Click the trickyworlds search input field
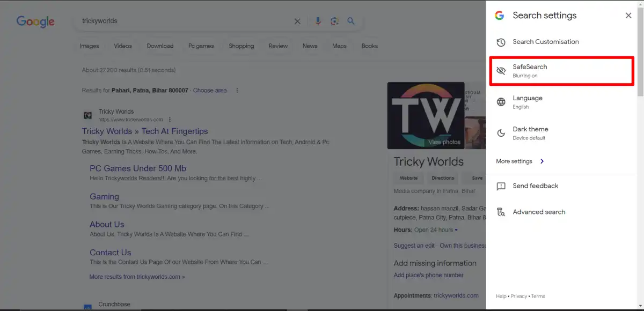644x311 pixels. 185,21
